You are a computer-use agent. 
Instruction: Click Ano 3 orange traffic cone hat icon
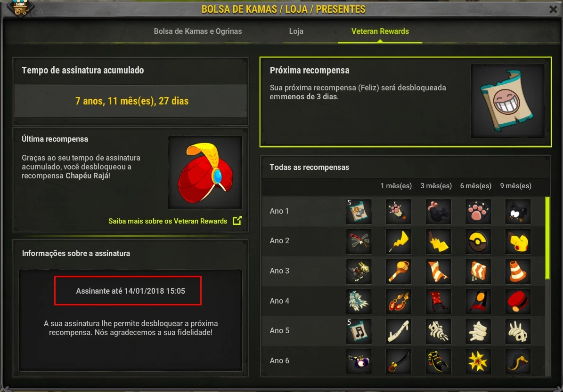coord(517,272)
